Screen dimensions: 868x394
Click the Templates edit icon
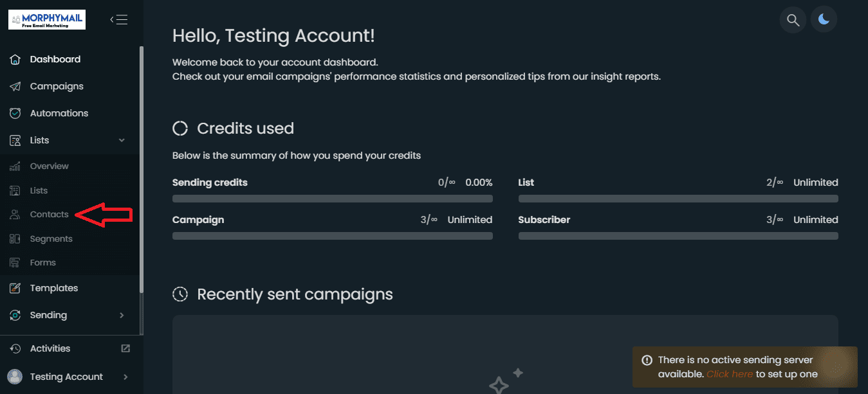click(15, 288)
